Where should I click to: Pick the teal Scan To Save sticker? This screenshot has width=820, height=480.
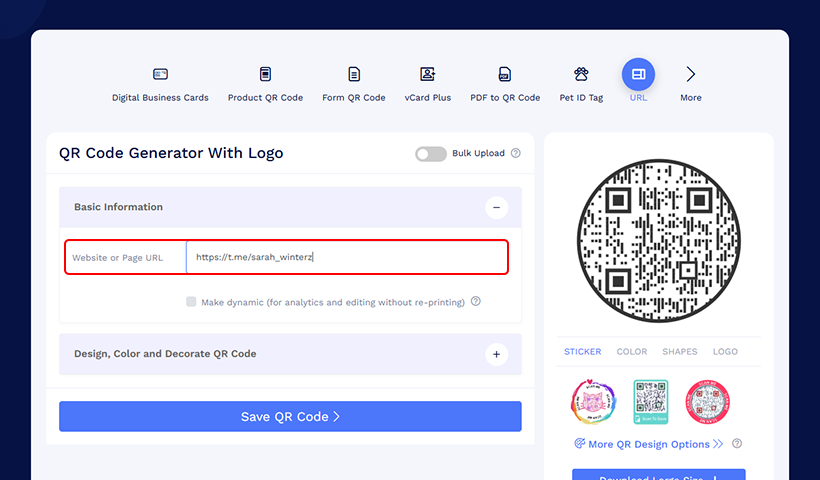point(651,402)
